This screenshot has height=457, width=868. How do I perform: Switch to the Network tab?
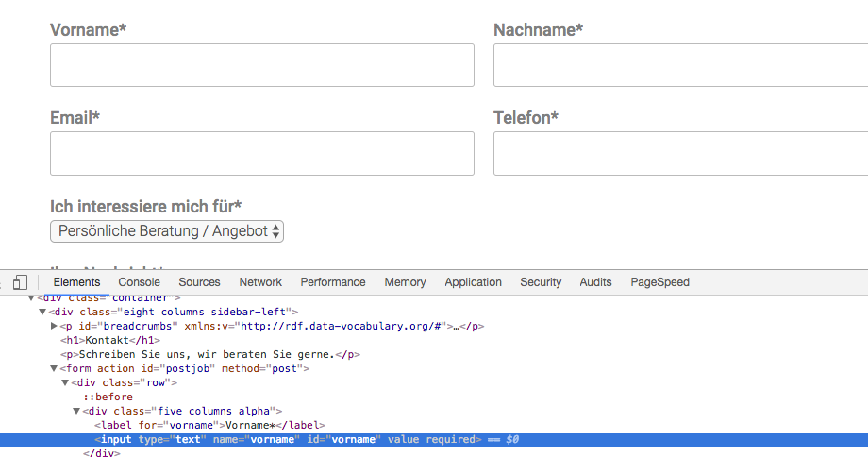260,282
